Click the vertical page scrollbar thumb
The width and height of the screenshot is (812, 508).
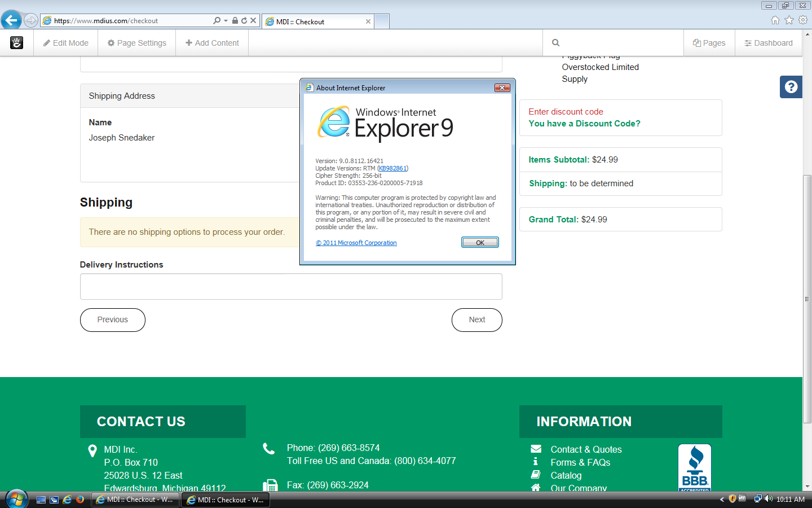(x=807, y=299)
